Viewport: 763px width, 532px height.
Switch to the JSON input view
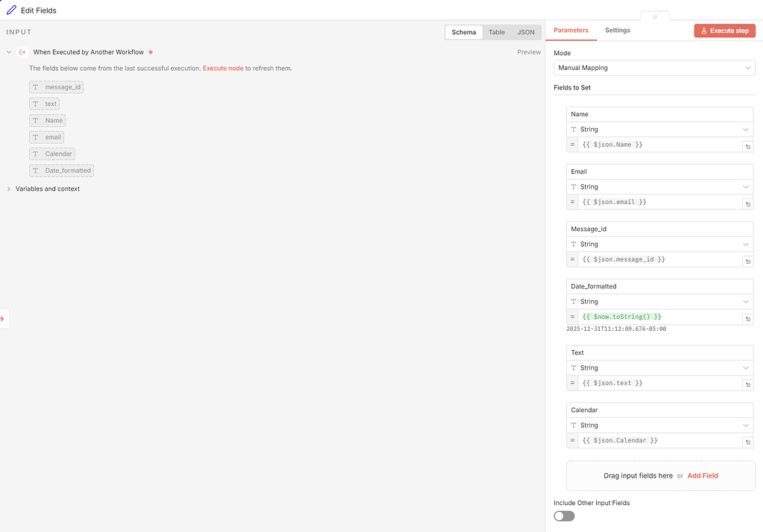click(x=525, y=32)
